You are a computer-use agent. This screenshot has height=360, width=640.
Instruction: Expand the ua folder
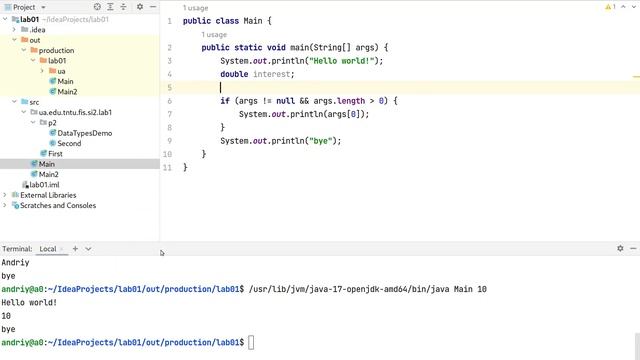(42, 71)
